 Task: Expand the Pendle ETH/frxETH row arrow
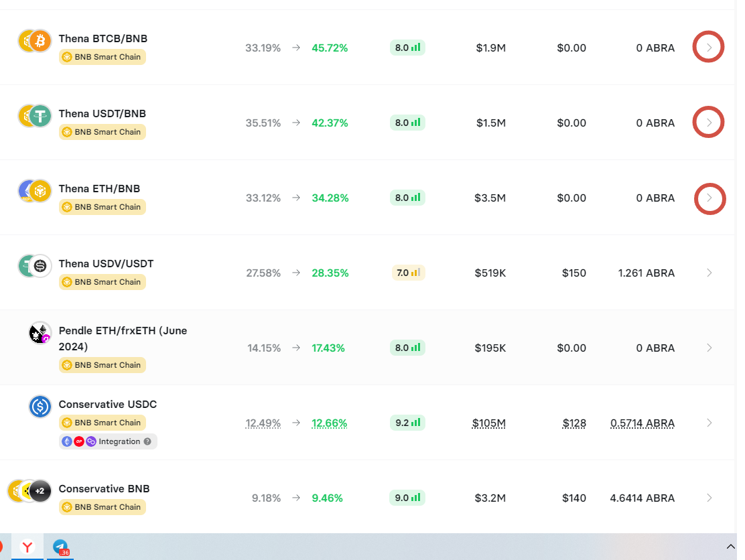709,348
